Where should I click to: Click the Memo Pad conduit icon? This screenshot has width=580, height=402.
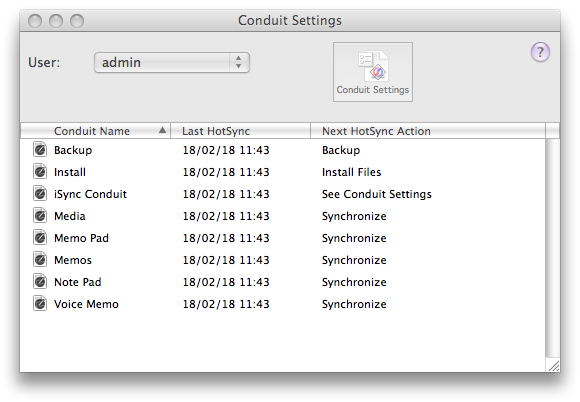[x=40, y=238]
